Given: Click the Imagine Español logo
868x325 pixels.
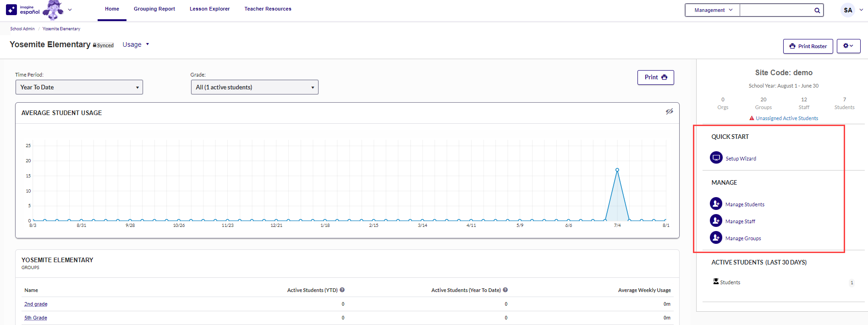Looking at the screenshot, I should point(23,10).
